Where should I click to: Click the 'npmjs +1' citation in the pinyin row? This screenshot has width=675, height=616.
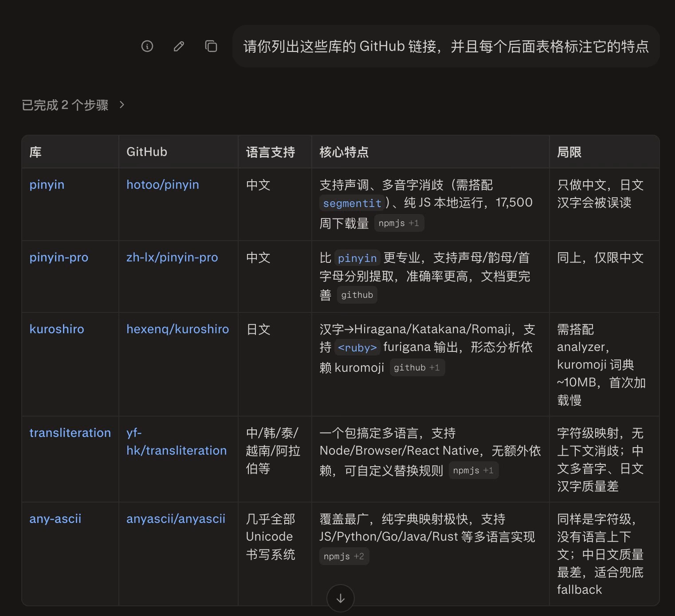(399, 223)
